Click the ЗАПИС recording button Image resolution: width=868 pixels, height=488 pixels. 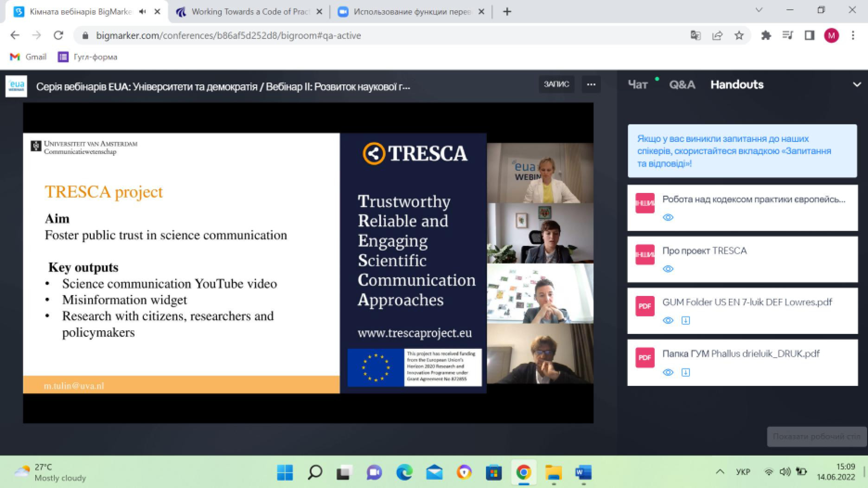[556, 84]
